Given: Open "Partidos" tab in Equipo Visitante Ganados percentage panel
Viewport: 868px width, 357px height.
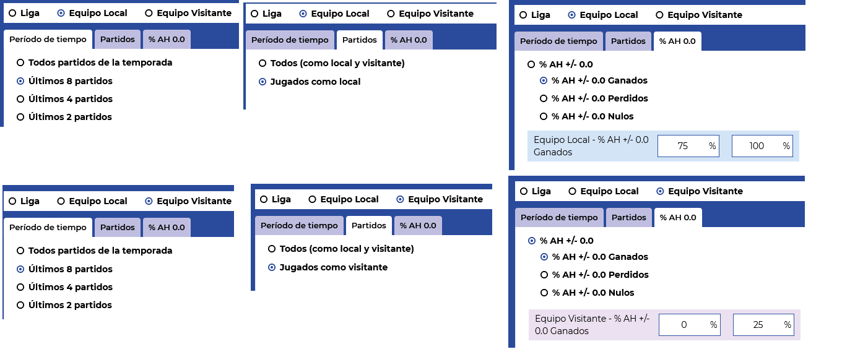Looking at the screenshot, I should point(629,217).
